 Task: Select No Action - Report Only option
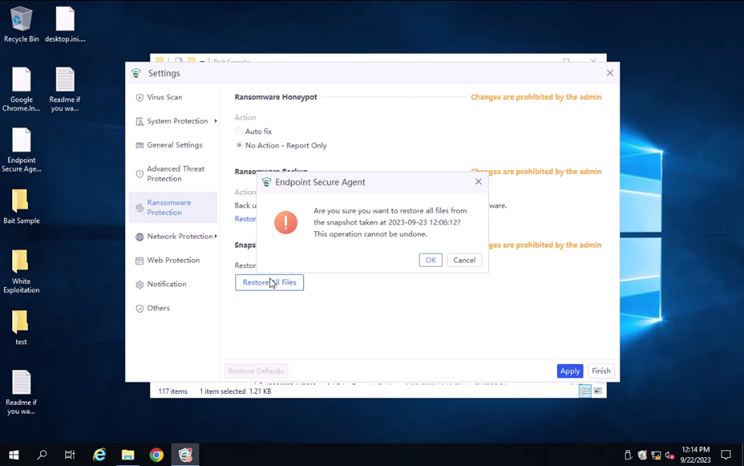[x=239, y=146]
